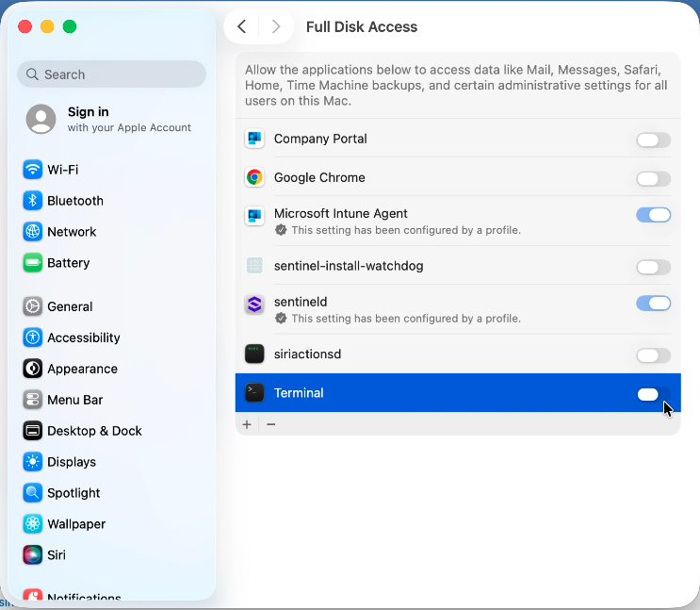Go back with the left chevron
Image resolution: width=700 pixels, height=610 pixels.
pyautogui.click(x=241, y=26)
